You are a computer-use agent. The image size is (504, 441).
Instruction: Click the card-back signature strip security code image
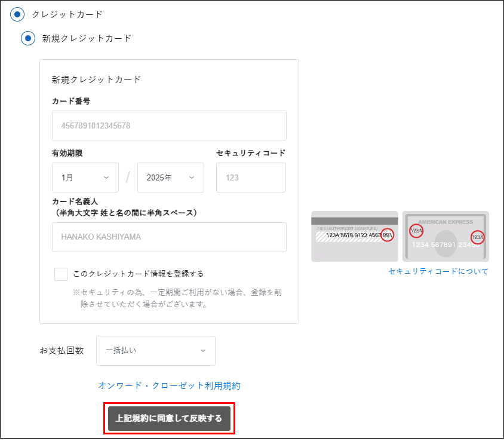[x=355, y=236]
